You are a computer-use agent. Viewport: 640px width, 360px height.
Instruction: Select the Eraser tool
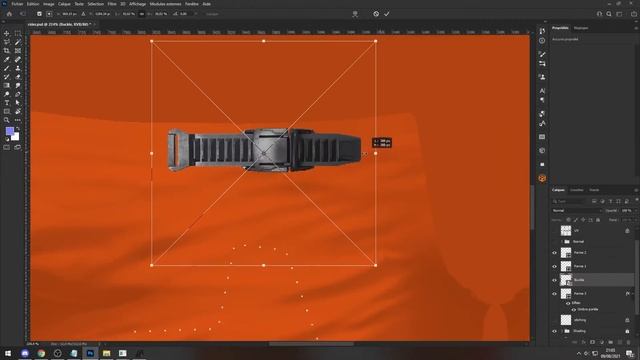[18, 77]
